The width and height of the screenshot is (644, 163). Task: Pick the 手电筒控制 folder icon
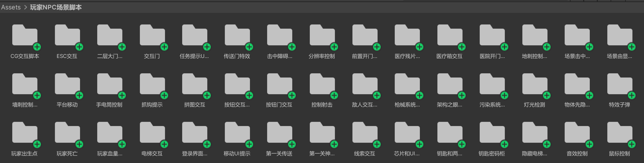coord(110,84)
